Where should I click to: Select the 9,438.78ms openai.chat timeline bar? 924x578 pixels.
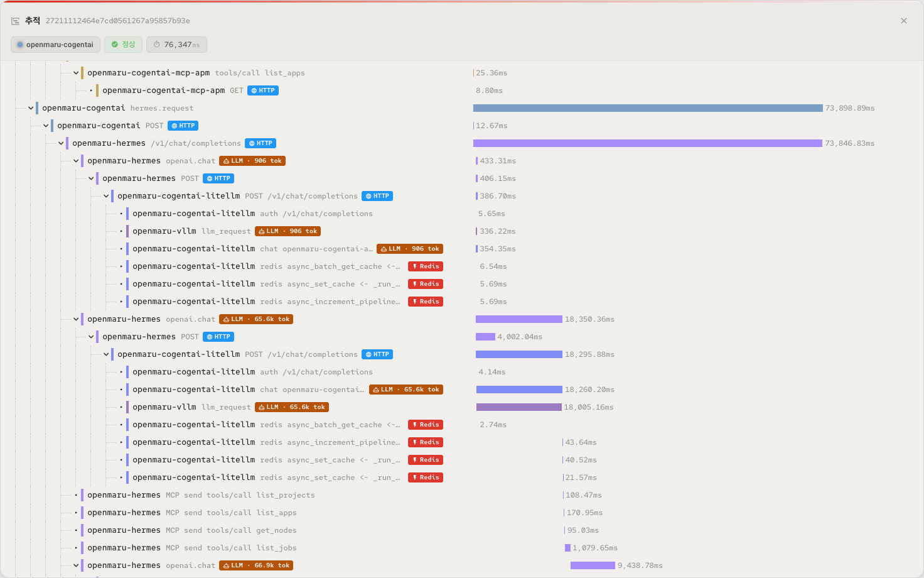point(593,565)
